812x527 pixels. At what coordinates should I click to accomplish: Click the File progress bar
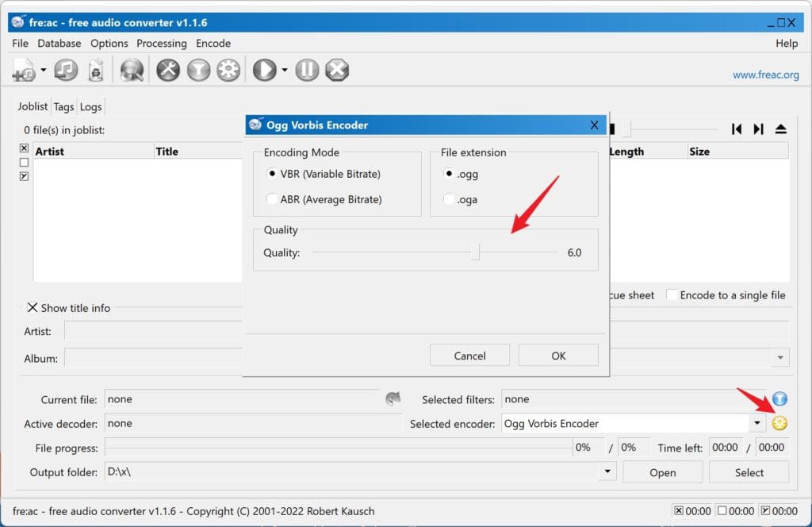coord(339,447)
